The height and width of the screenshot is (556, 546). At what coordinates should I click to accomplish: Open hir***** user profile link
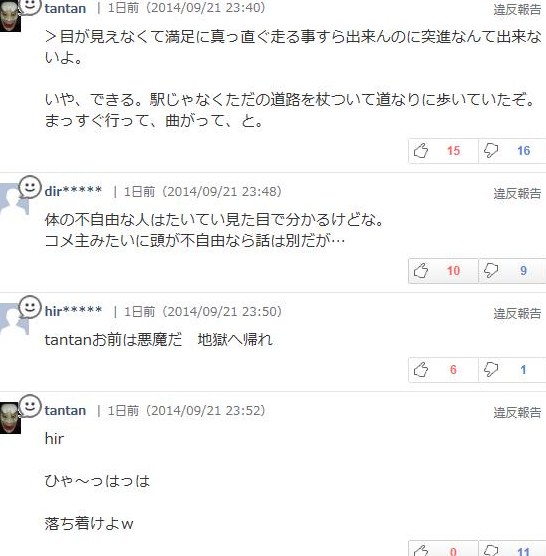point(73,311)
